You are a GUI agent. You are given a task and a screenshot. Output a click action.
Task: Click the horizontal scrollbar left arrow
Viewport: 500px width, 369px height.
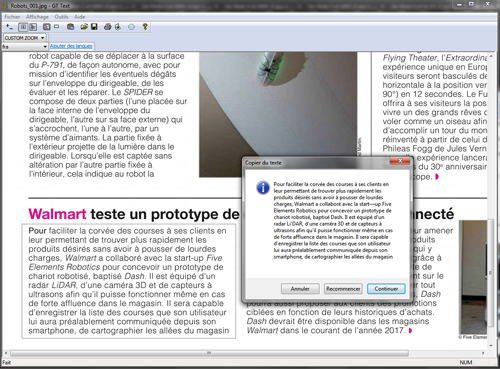tap(6, 353)
